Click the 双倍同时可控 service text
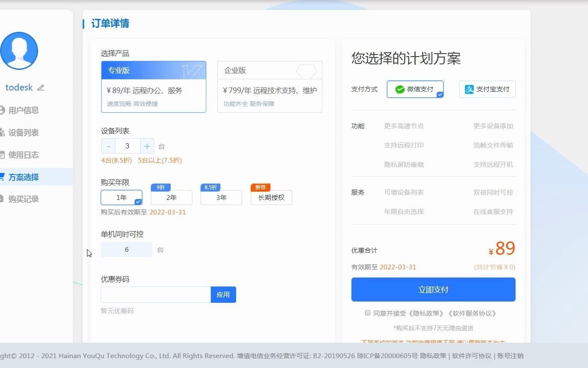The height and width of the screenshot is (368, 588). [493, 193]
